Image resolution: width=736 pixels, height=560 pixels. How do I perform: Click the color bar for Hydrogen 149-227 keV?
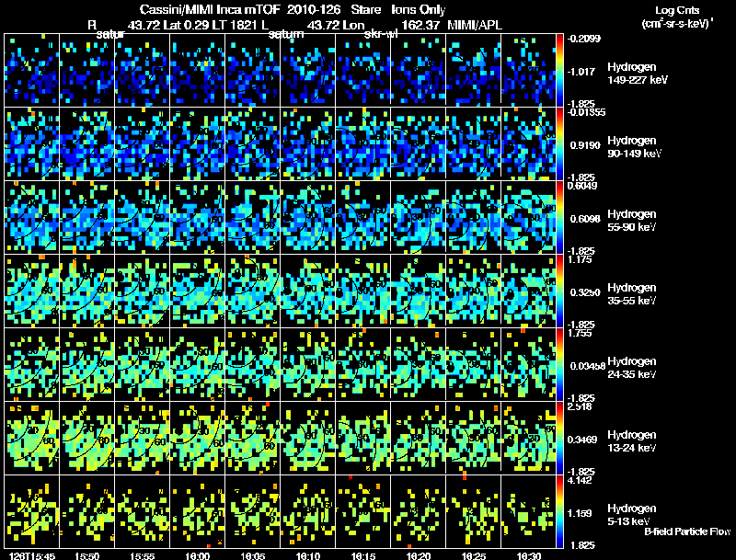[x=559, y=70]
